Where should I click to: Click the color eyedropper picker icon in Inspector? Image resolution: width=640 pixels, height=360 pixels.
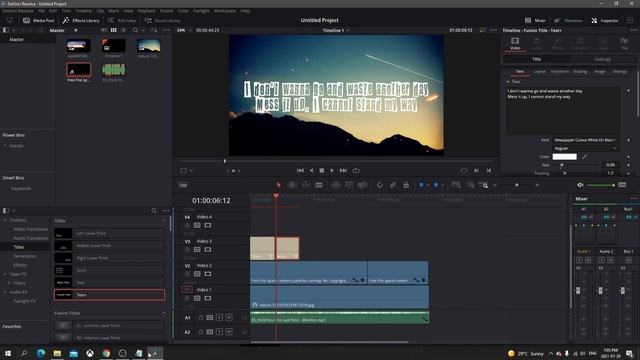584,157
